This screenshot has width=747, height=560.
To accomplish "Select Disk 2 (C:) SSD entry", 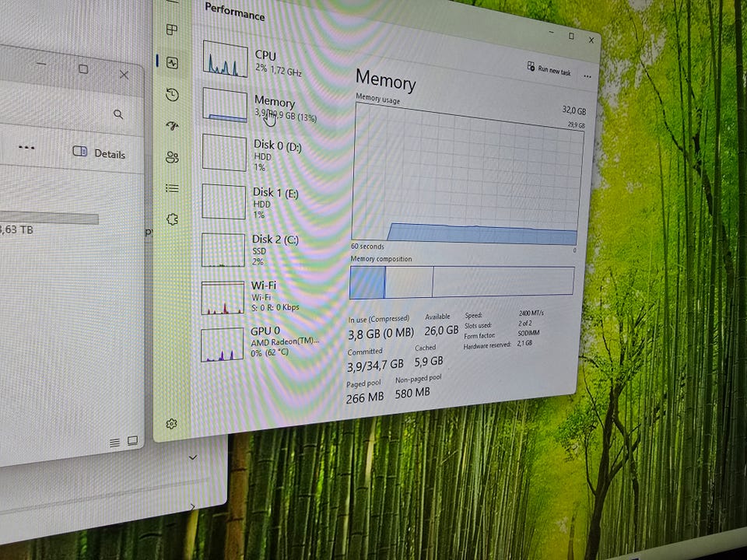I will [256, 250].
